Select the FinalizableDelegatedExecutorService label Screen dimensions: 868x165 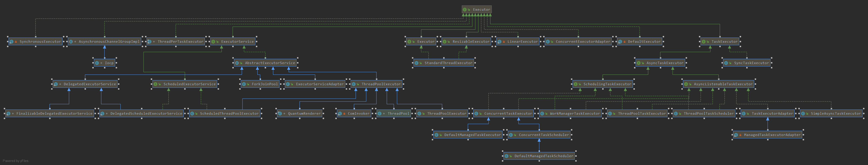(54, 114)
